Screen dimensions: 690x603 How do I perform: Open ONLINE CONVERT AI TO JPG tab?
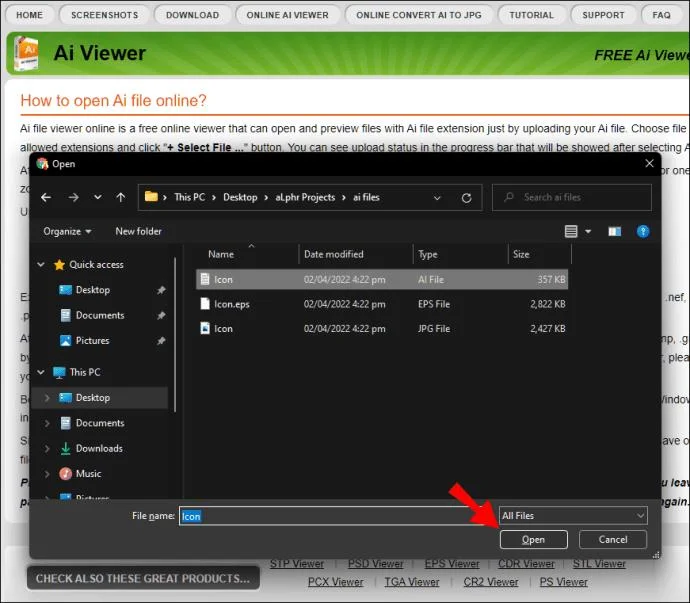[418, 15]
